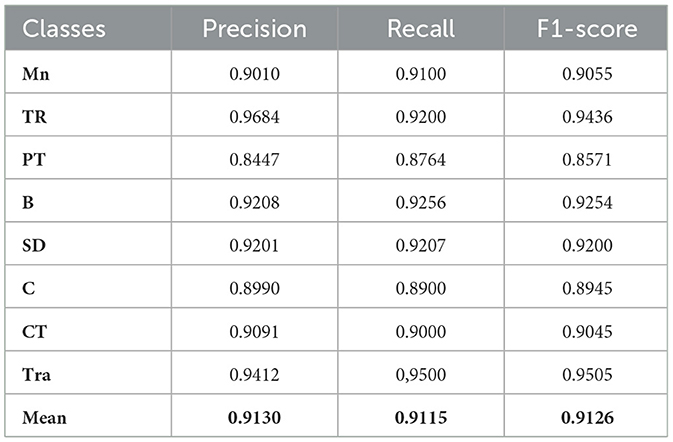Screen dimensions: 673x442
Task: Select the F1-score column header
Action: pos(587,29)
